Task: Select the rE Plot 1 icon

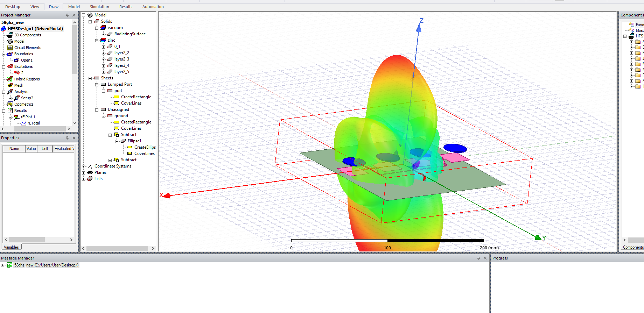Action: point(16,117)
